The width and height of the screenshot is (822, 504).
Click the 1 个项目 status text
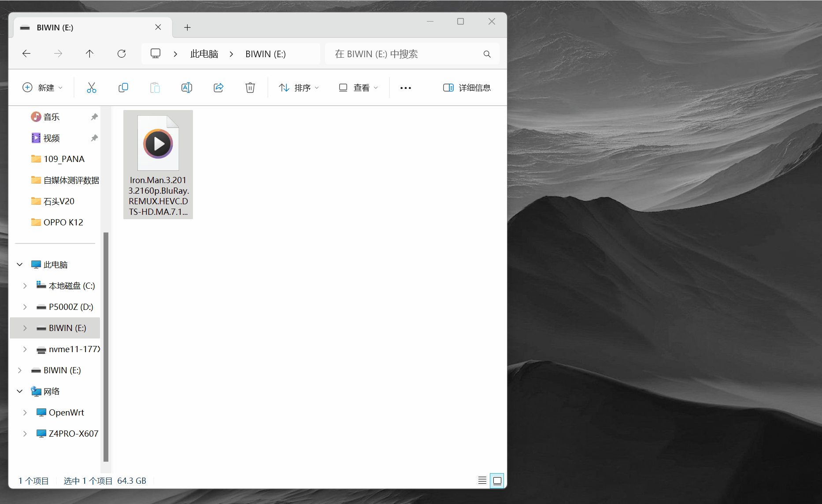(33, 481)
